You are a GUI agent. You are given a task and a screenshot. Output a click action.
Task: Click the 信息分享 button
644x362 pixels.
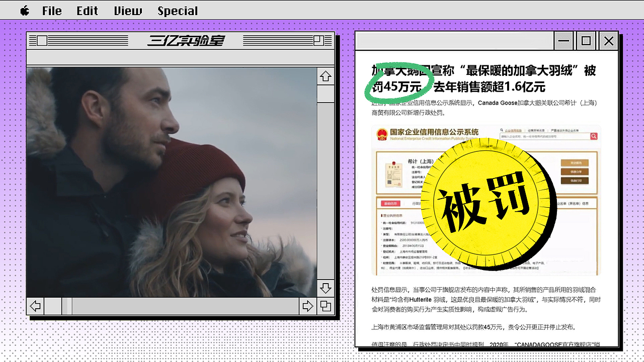(x=575, y=172)
